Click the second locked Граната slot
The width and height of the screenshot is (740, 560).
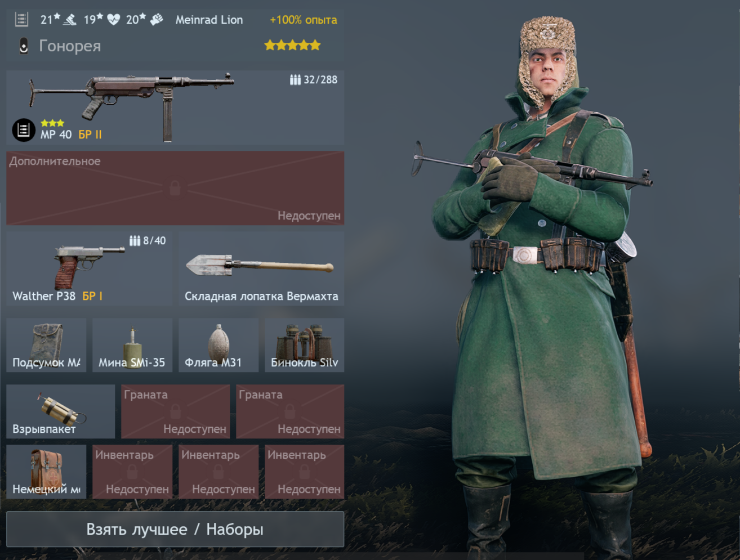(290, 411)
